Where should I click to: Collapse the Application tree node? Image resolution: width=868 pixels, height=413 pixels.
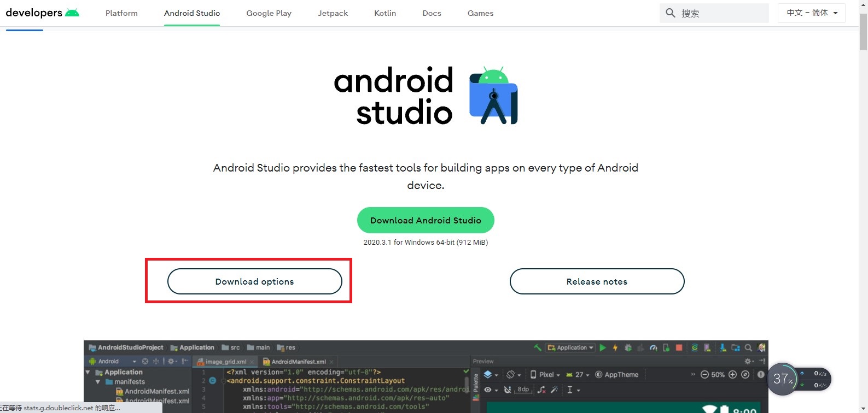point(88,372)
